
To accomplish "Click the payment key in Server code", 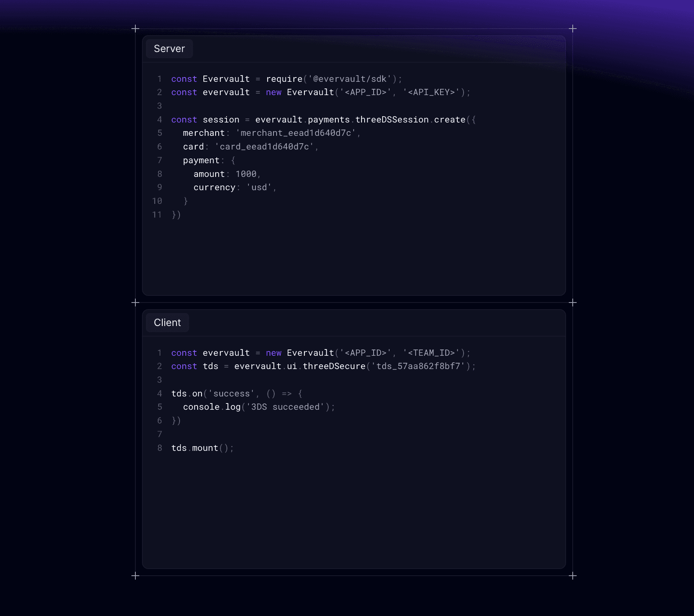I will pos(201,160).
